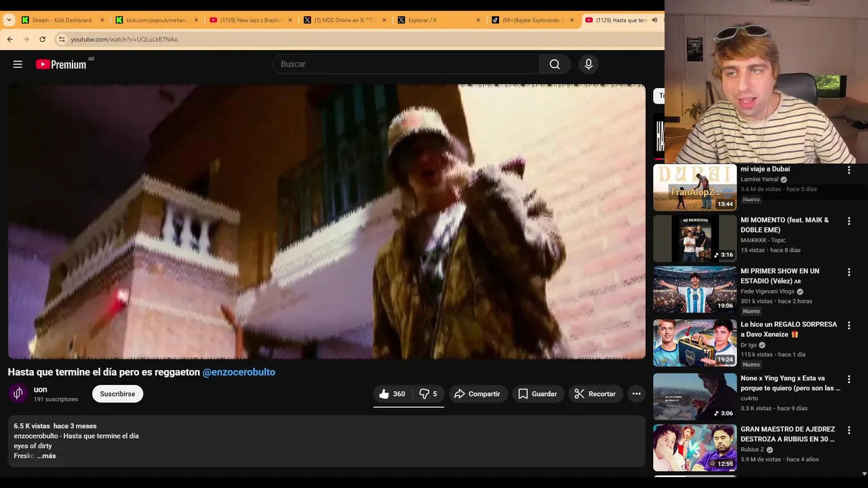Open the tab search dropdown arrow
Image resolution: width=868 pixels, height=488 pixels.
tap(9, 20)
